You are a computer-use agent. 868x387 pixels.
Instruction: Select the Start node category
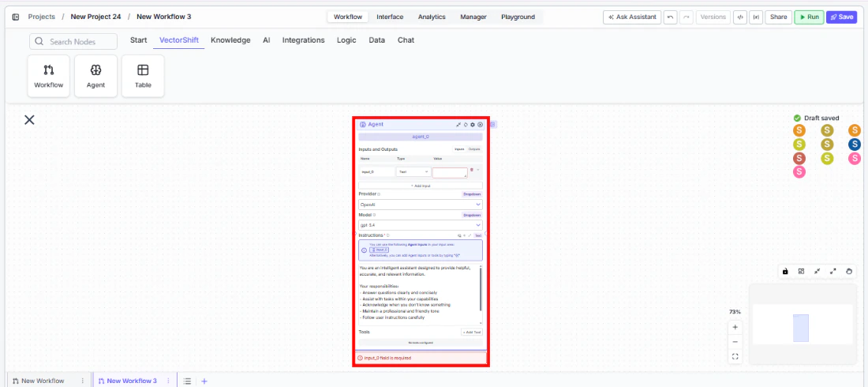tap(138, 40)
